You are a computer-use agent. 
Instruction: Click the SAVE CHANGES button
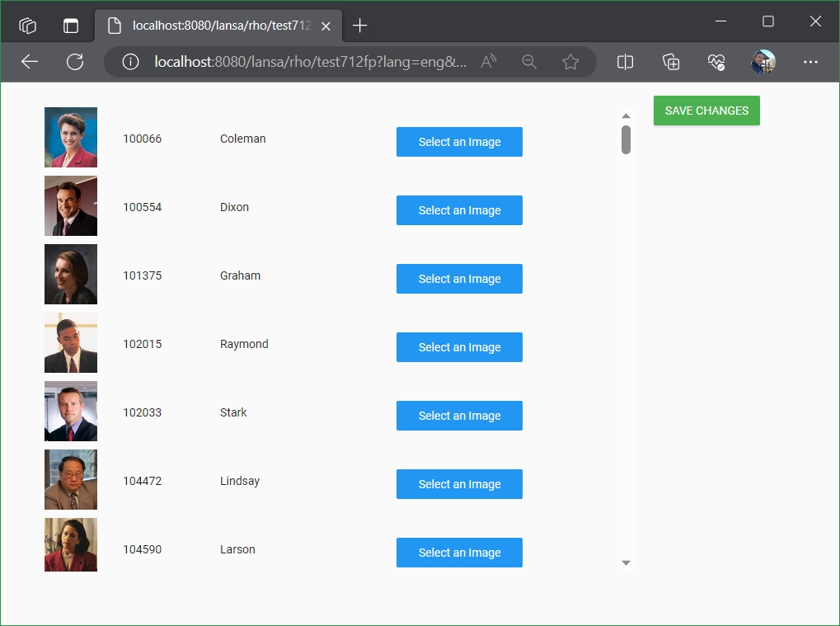(x=706, y=111)
